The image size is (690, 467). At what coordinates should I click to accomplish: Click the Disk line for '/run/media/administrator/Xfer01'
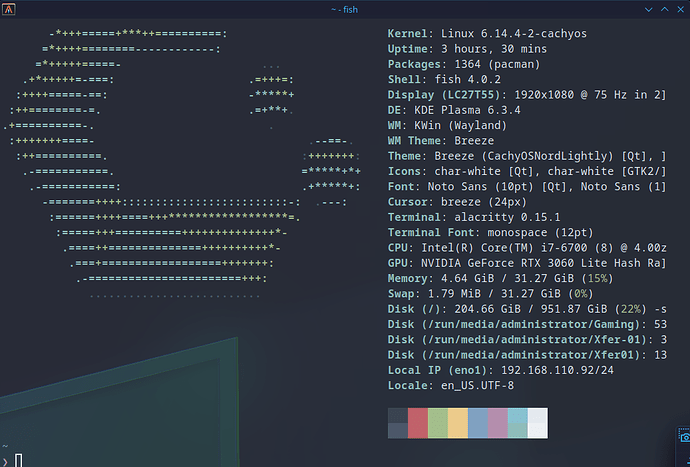[x=527, y=355]
